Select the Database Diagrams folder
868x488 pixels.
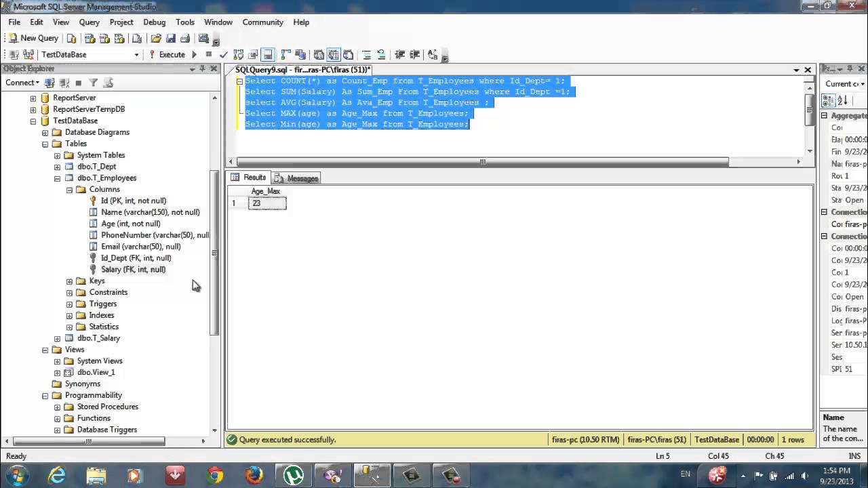tap(97, 132)
